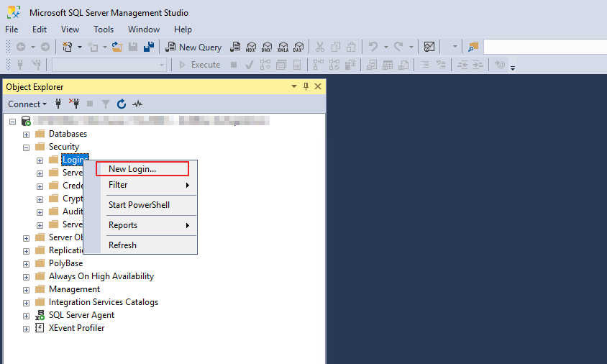Close the Object Explorer panel
607x364 pixels.
tap(318, 86)
